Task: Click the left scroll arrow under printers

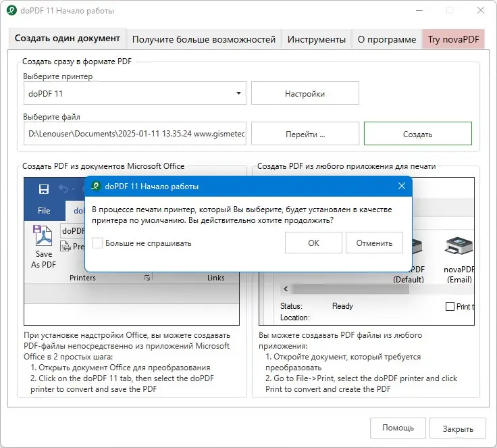Action: pyautogui.click(x=286, y=289)
